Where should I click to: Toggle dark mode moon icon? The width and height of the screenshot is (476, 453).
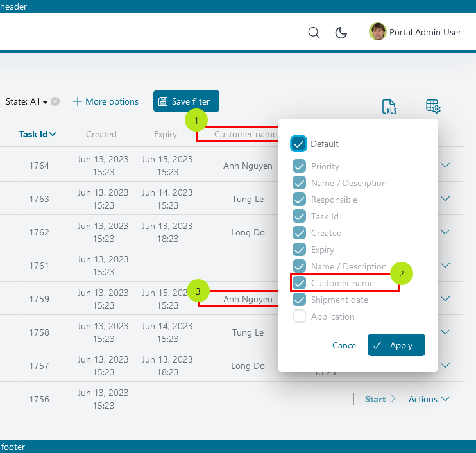pos(341,33)
